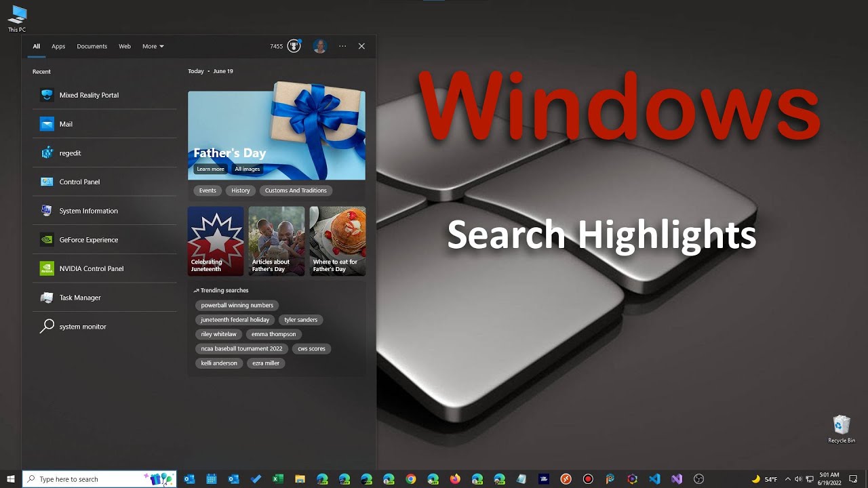Screen dimensions: 868x488
Task: Switch to the Apps tab
Action: coord(58,46)
